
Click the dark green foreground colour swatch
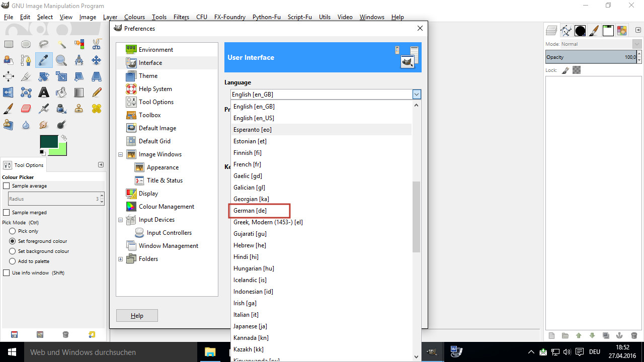pyautogui.click(x=48, y=142)
